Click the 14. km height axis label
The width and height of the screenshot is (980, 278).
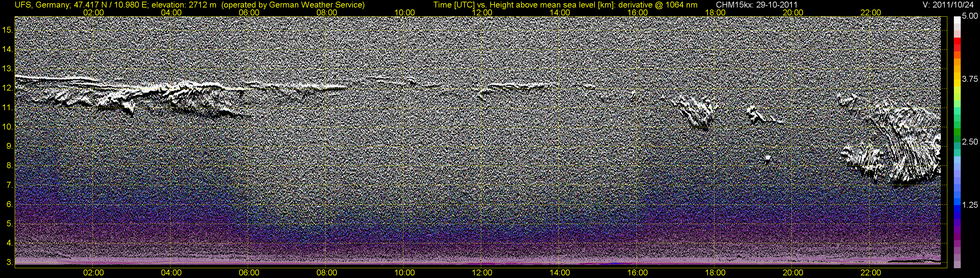[7, 49]
